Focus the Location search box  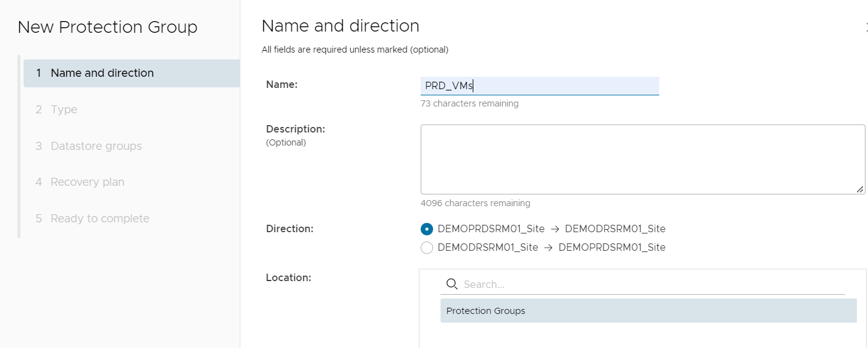[651, 284]
